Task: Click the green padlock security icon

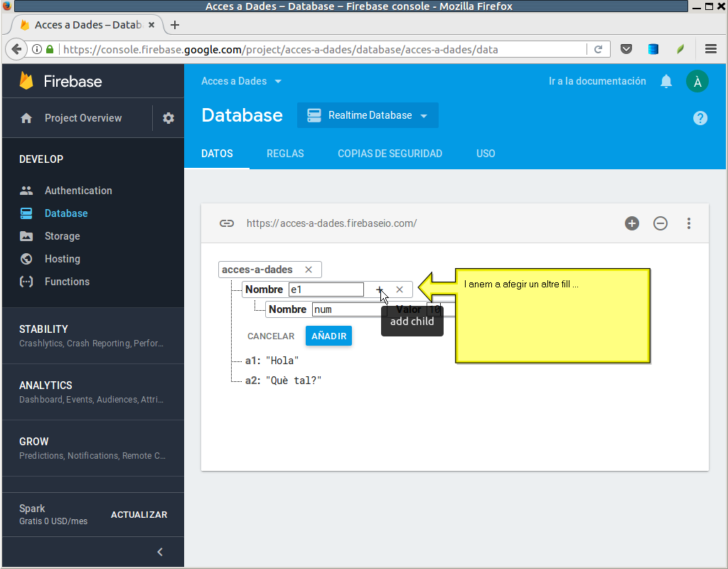Action: click(x=50, y=49)
